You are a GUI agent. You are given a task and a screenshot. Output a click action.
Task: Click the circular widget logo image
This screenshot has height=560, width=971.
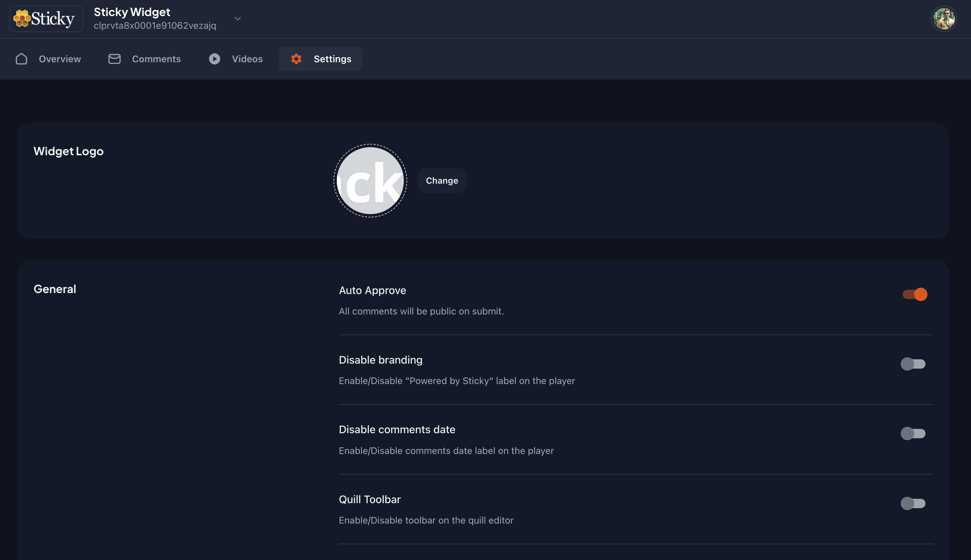point(370,181)
